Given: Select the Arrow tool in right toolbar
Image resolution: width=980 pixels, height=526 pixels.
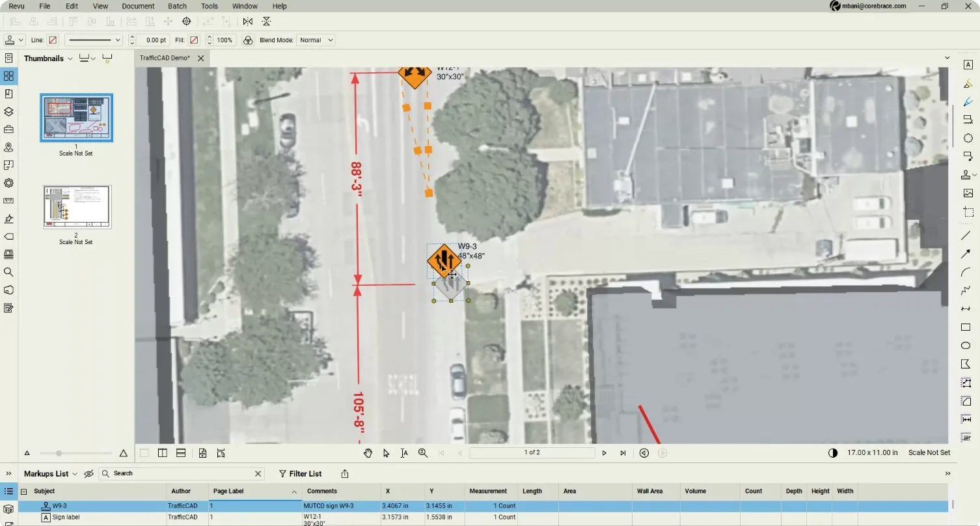Looking at the screenshot, I should (966, 254).
